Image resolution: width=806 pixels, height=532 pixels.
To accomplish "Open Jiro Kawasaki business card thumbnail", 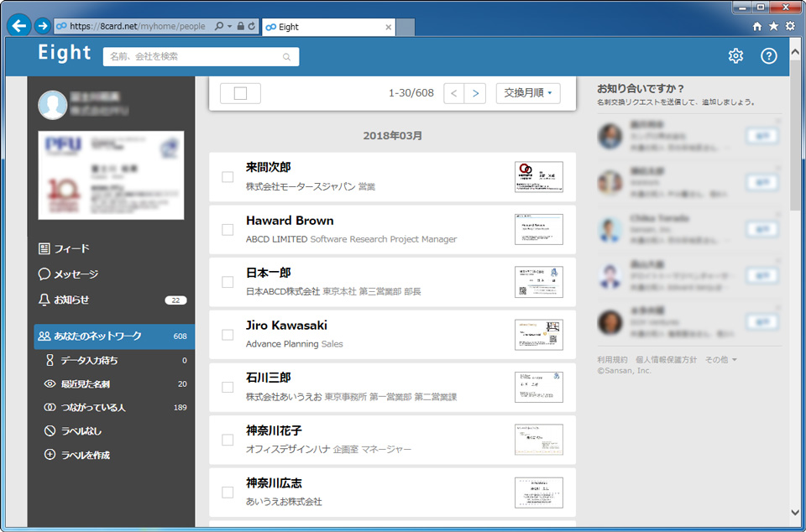I will (539, 334).
